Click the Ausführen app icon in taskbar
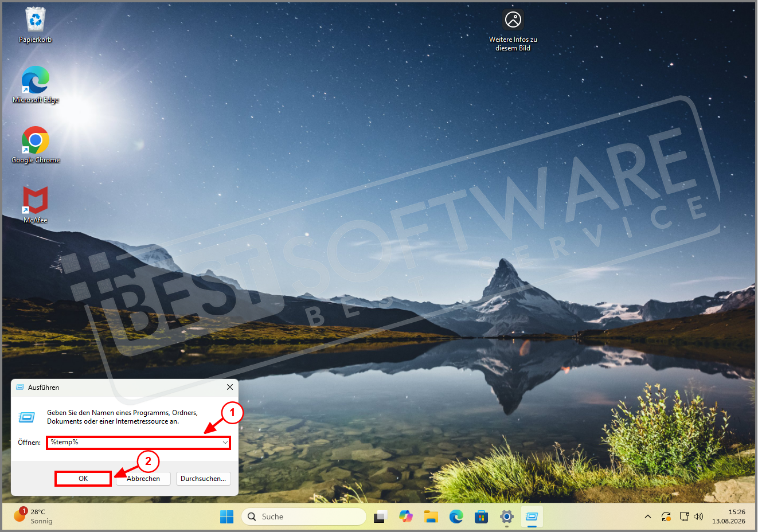Viewport: 758px width, 532px height. tap(532, 517)
